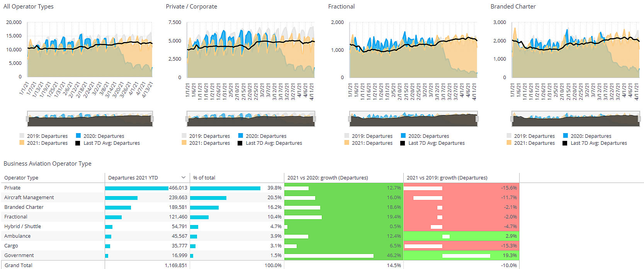
Task: Click the right range handle of Fractional chart slider
Action: point(477,119)
